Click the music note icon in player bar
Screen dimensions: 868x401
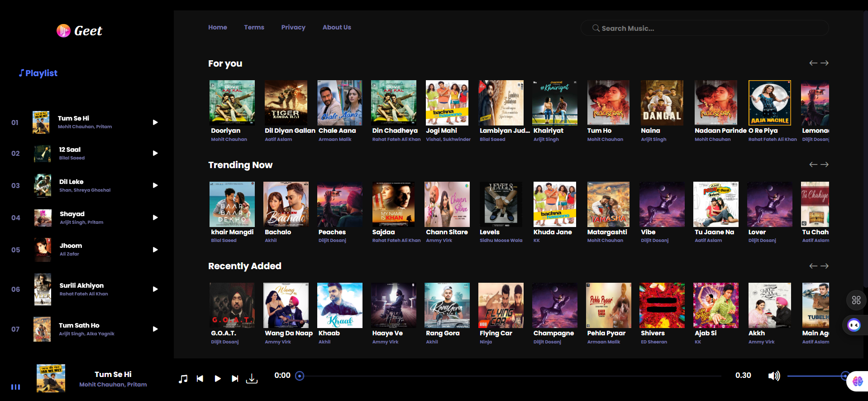(183, 379)
